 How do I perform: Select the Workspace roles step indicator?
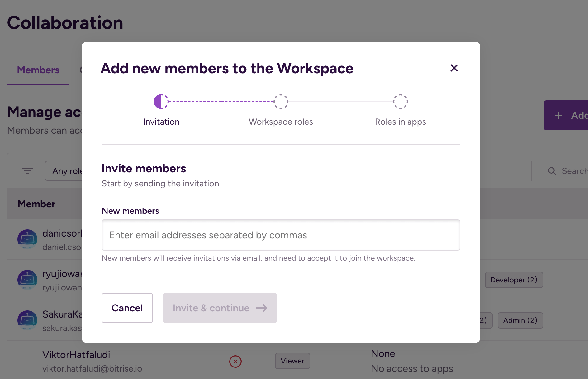[x=281, y=102]
